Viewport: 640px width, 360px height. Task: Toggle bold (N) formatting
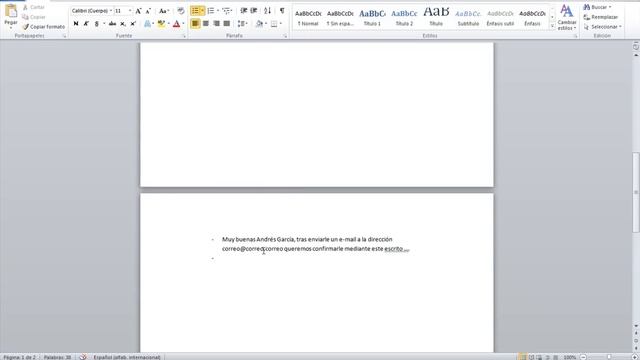click(x=76, y=24)
